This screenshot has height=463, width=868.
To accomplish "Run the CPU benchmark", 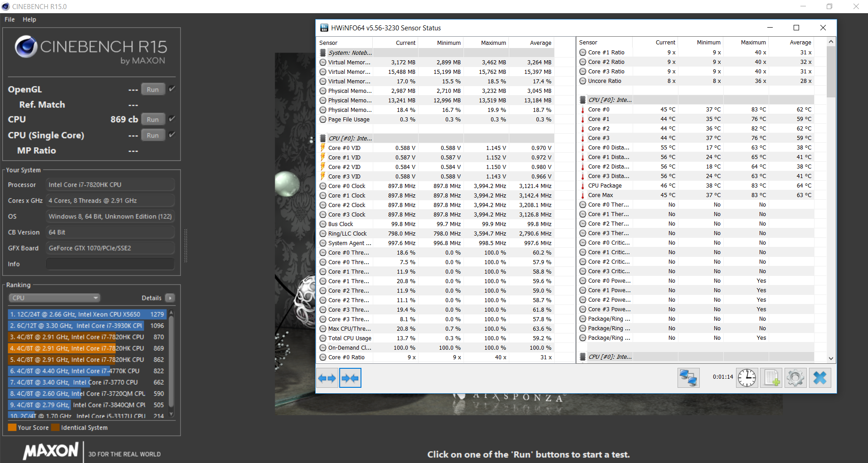I will coord(153,120).
